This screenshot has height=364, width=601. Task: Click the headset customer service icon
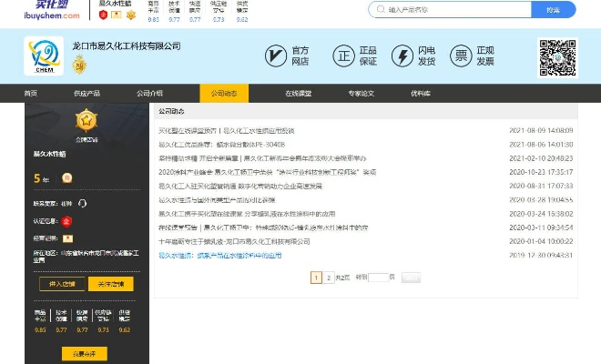83,203
